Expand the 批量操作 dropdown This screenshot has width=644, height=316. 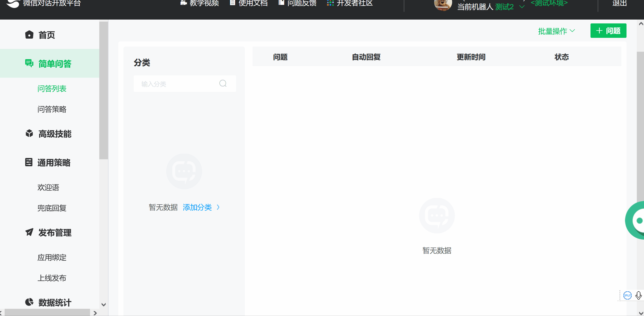tap(557, 31)
